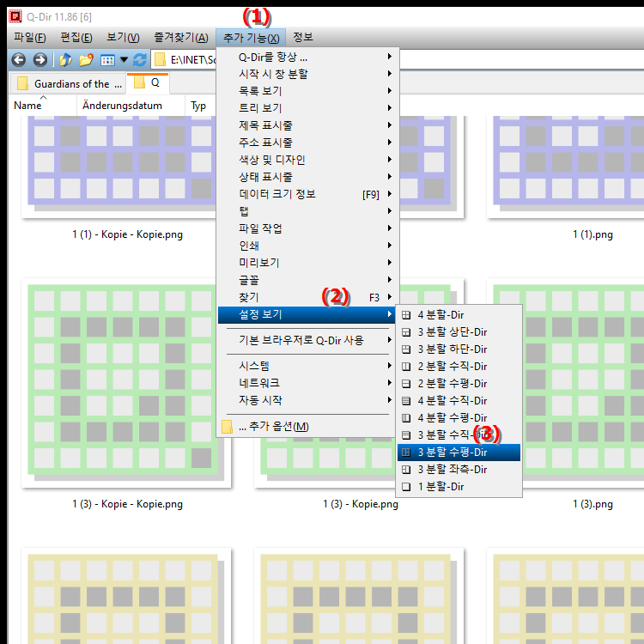Go forward with the right arrow button
This screenshot has width=644, height=644.
click(x=39, y=60)
